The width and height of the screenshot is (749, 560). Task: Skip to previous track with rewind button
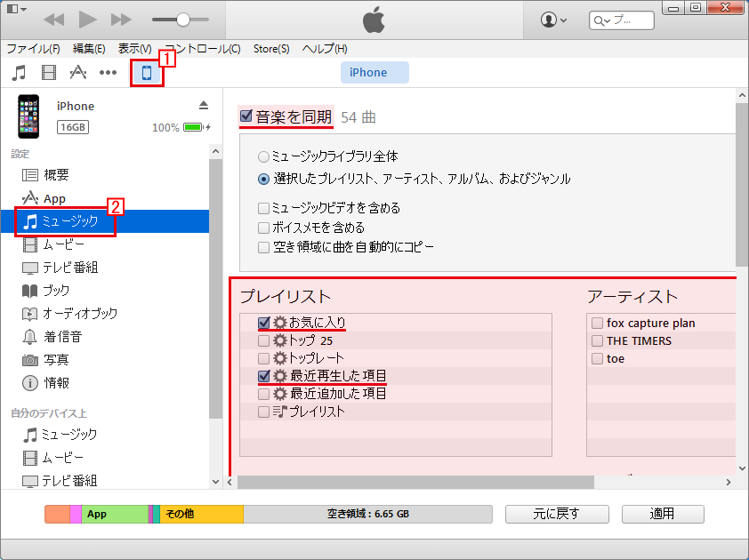pos(54,20)
